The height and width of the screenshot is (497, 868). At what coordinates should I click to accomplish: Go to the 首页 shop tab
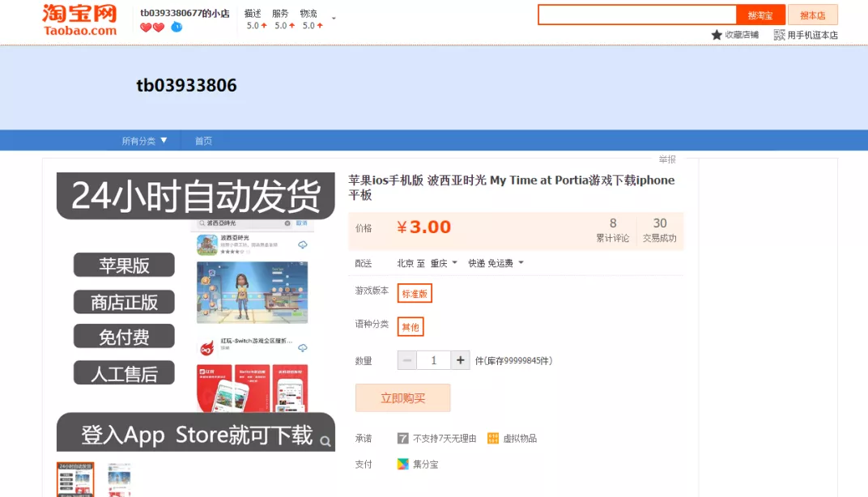pyautogui.click(x=203, y=141)
